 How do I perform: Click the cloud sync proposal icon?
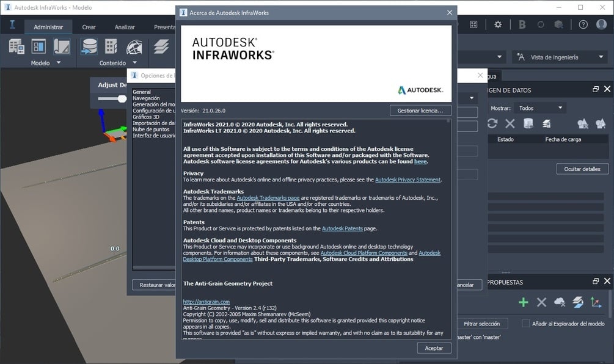(560, 302)
